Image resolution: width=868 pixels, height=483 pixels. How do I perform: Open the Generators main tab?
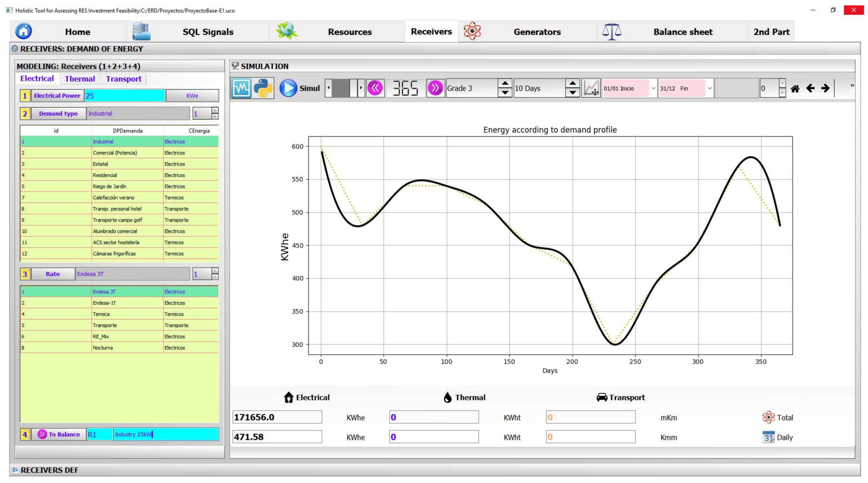[537, 32]
